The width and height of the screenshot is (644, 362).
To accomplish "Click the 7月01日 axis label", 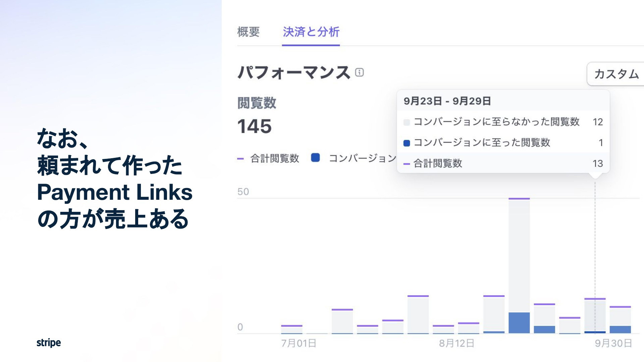I will [x=299, y=343].
